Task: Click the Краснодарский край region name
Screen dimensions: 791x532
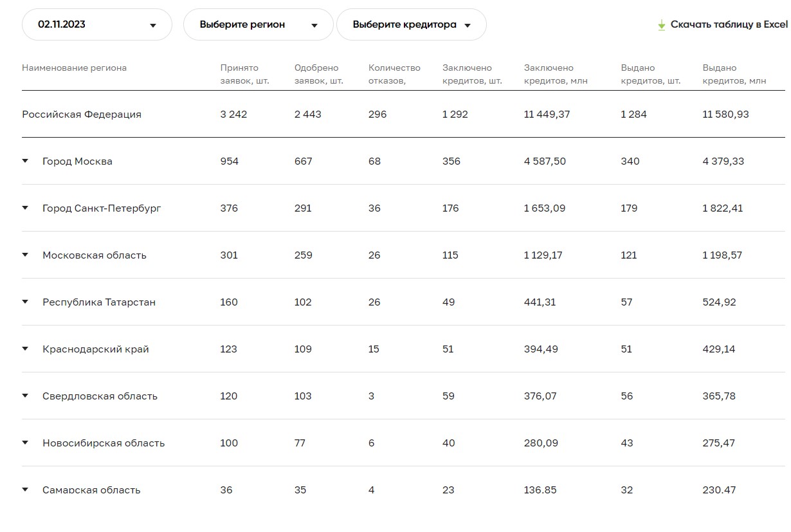Action: click(x=96, y=349)
